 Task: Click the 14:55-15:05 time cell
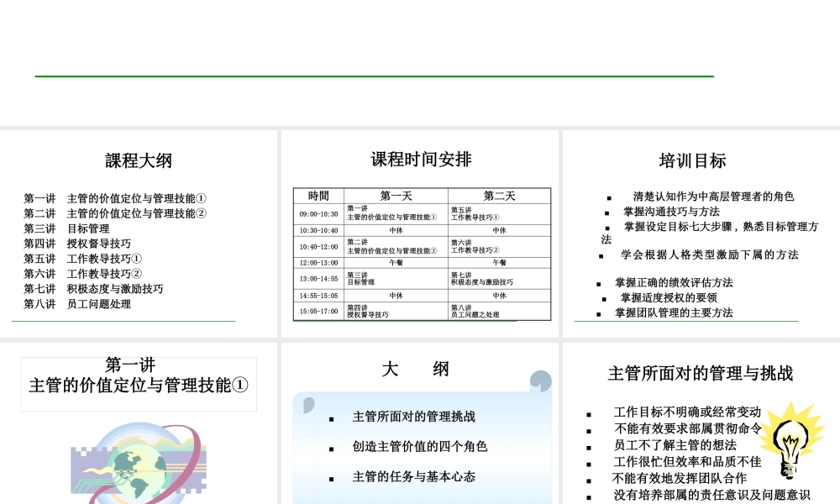318,296
